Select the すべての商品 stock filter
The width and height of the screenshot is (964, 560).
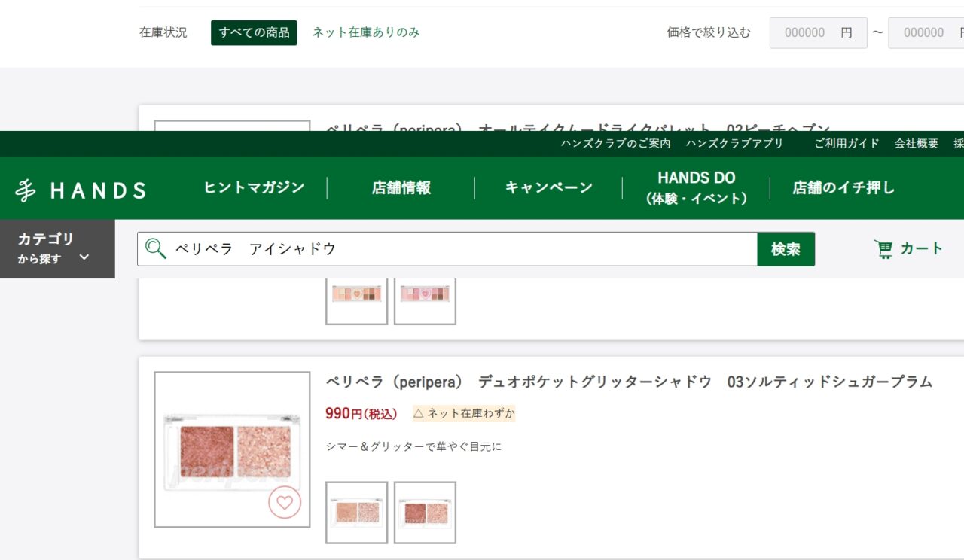click(254, 32)
